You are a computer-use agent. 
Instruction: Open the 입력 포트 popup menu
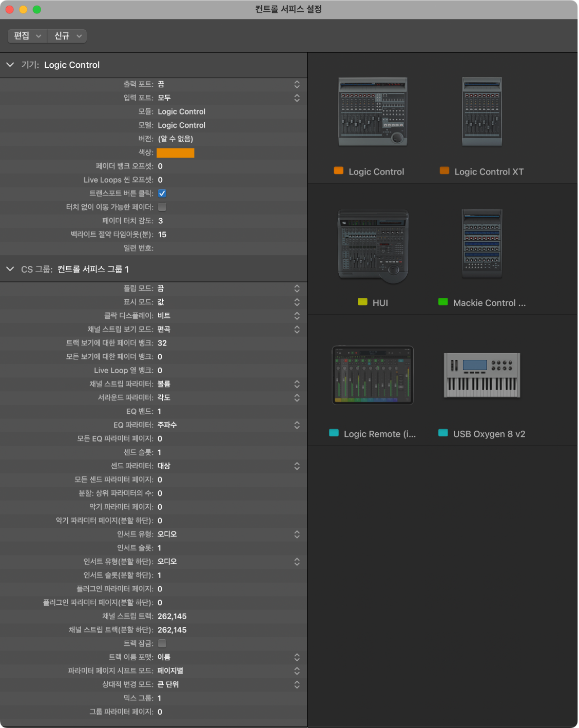(297, 98)
